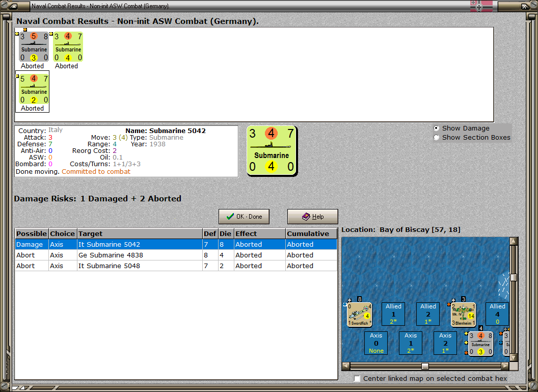Click the OK - Done button
This screenshot has height=392, width=538.
coord(244,217)
